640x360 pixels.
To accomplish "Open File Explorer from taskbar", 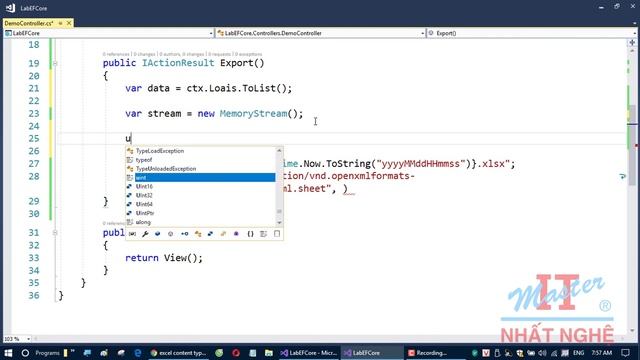I will click(x=269, y=353).
